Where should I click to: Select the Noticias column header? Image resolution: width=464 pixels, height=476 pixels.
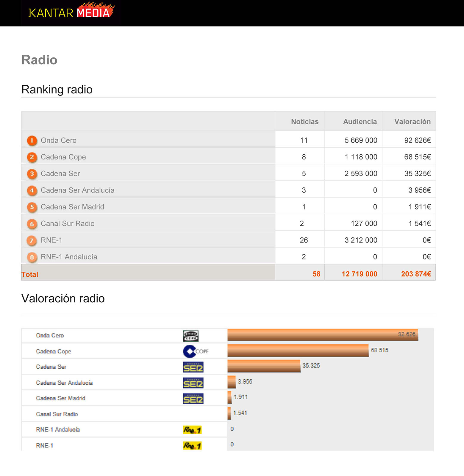(x=304, y=122)
